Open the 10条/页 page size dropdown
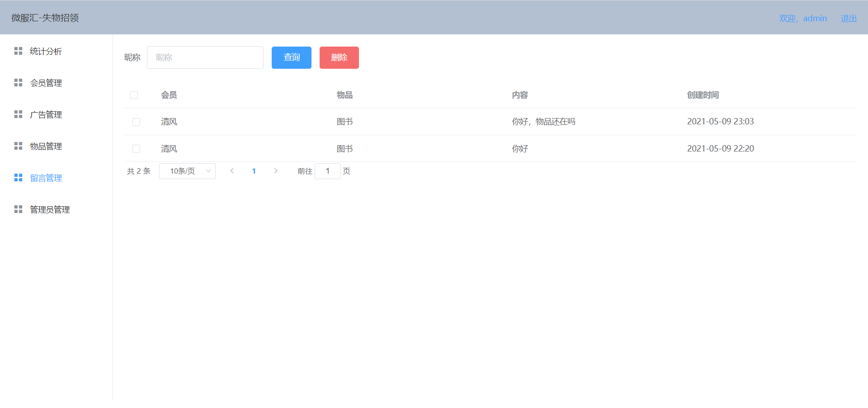 (187, 171)
